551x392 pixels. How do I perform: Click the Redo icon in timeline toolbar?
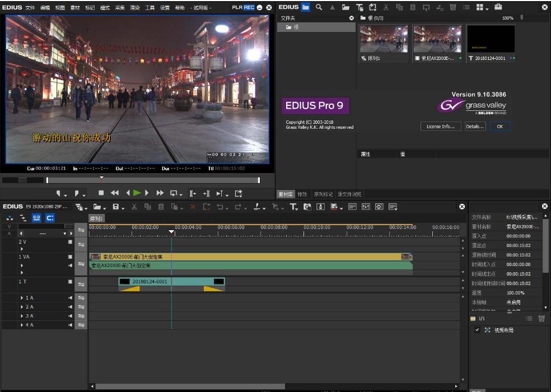point(238,207)
